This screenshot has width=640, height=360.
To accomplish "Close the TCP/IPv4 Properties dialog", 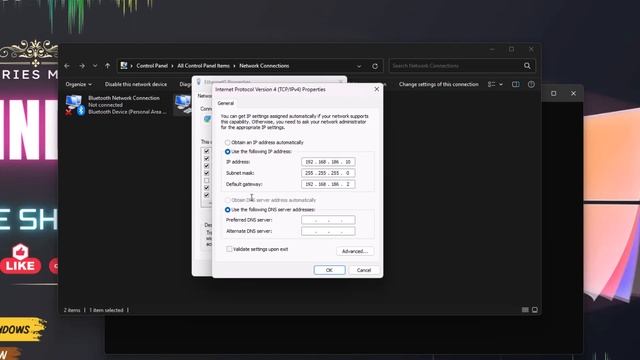I will tap(376, 89).
